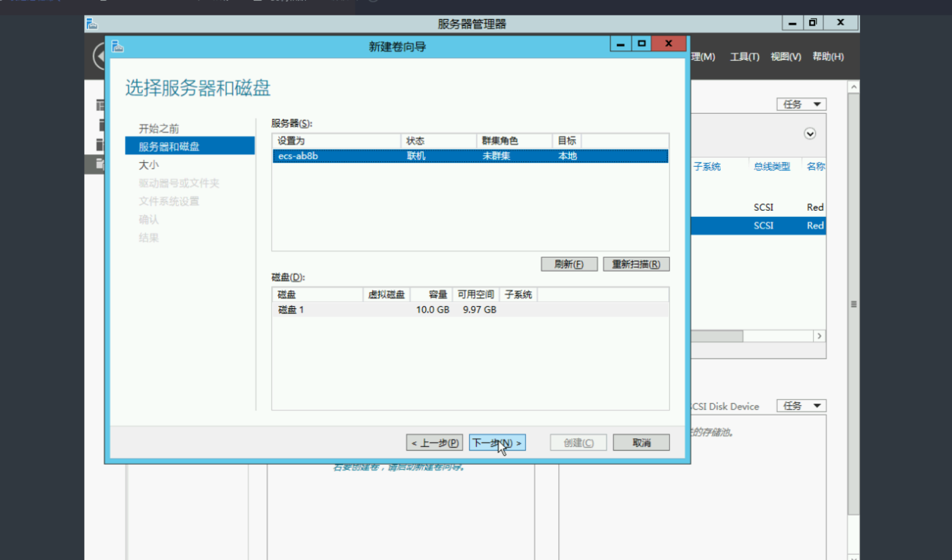The height and width of the screenshot is (560, 952).
Task: Click the 容量 column header
Action: [x=431, y=294]
